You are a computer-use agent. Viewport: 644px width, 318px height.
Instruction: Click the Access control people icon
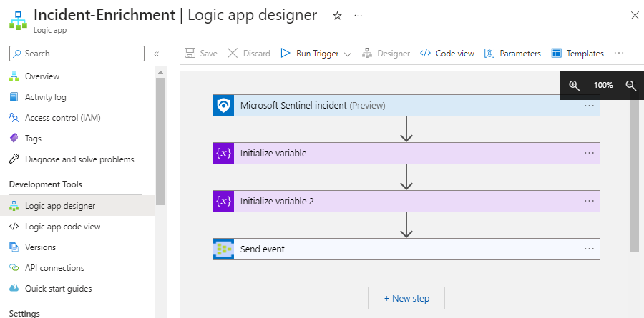click(x=14, y=118)
